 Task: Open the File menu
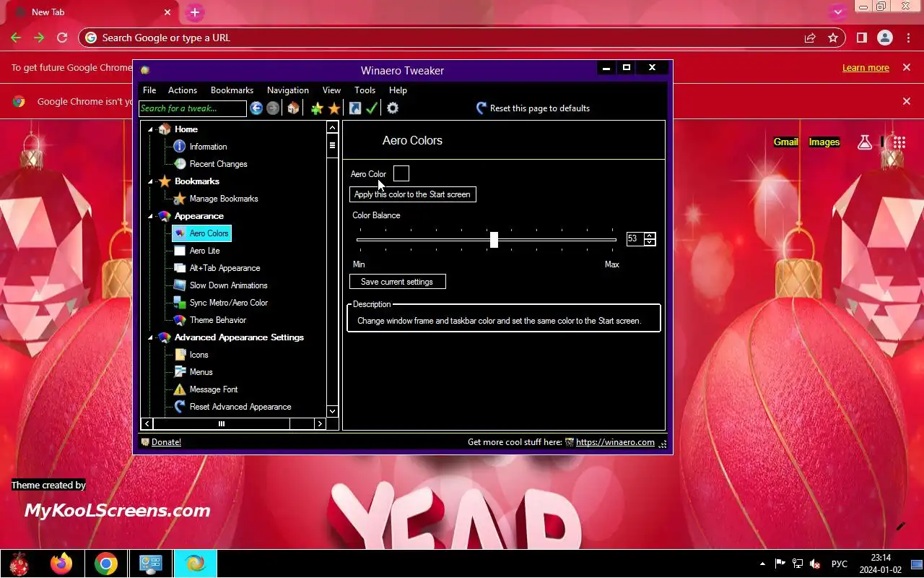click(149, 90)
